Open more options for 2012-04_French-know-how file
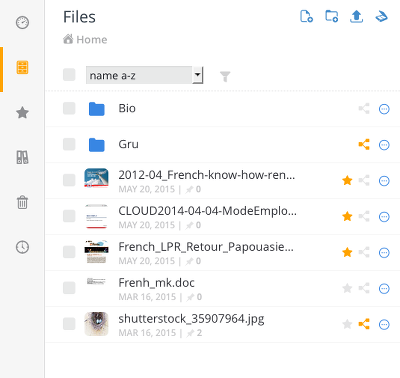The height and width of the screenshot is (378, 400). 384,181
